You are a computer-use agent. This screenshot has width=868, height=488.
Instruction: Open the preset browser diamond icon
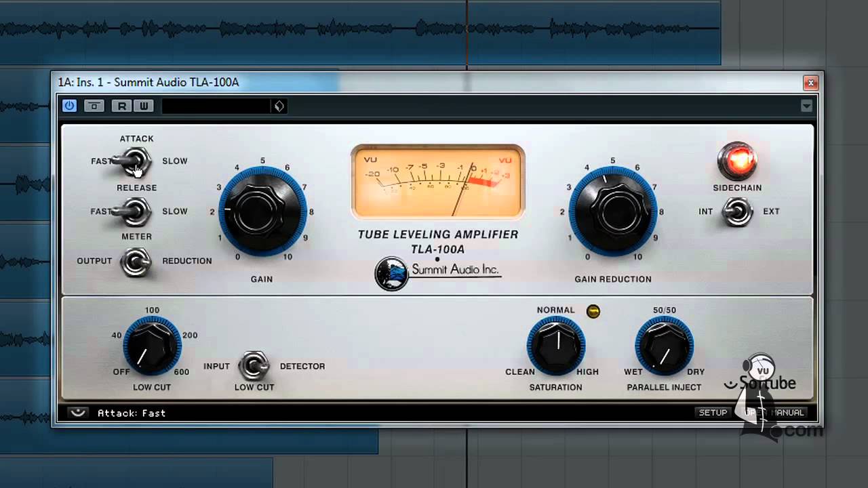279,106
